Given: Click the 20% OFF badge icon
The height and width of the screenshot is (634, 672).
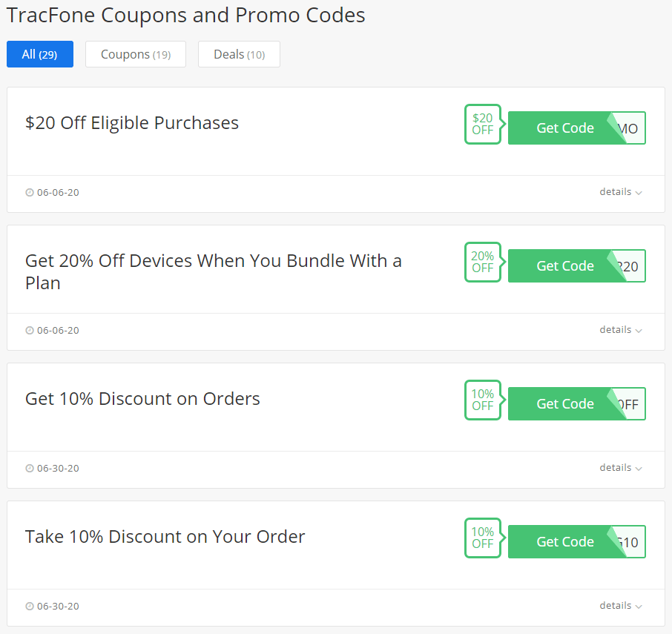Looking at the screenshot, I should (483, 262).
